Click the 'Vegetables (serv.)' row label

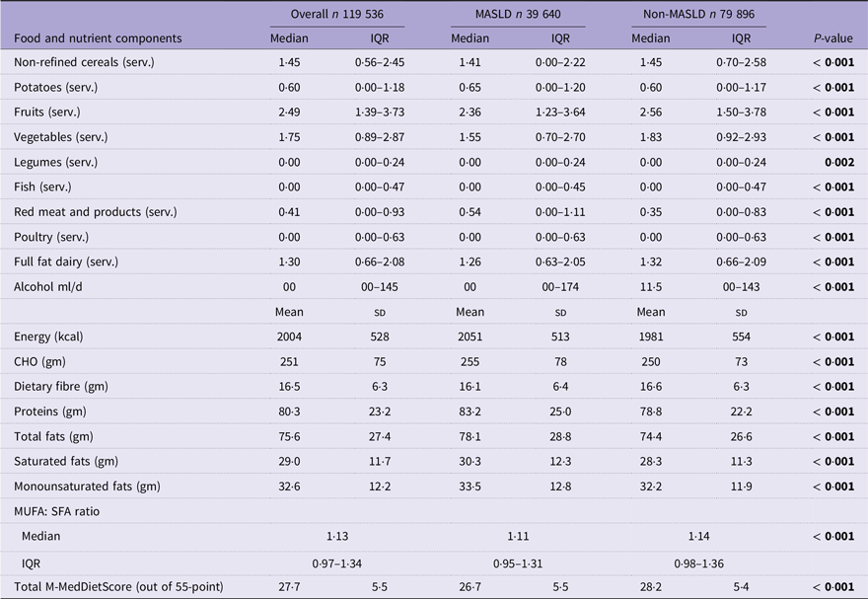(61, 137)
